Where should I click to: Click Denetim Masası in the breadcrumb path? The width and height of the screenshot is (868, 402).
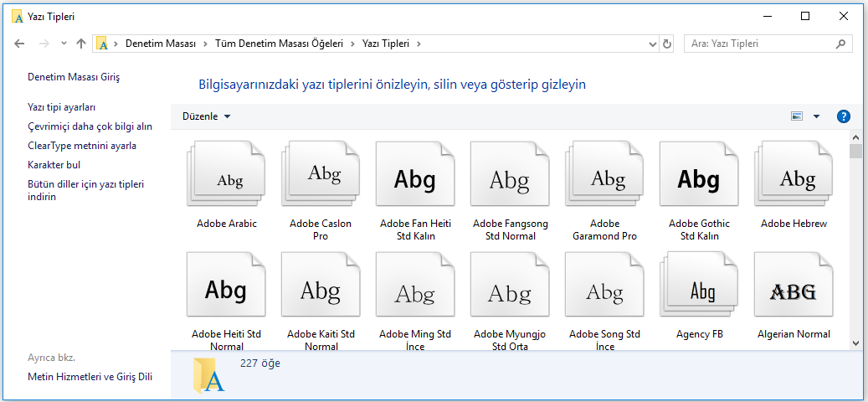point(161,44)
